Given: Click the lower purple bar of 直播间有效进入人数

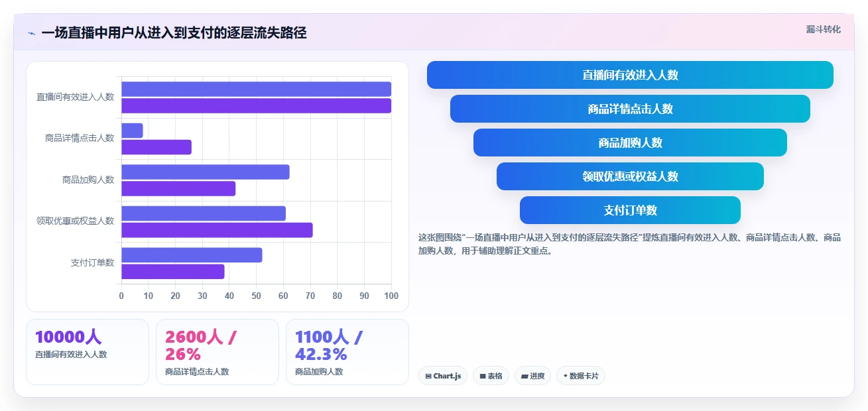Looking at the screenshot, I should click(x=256, y=105).
